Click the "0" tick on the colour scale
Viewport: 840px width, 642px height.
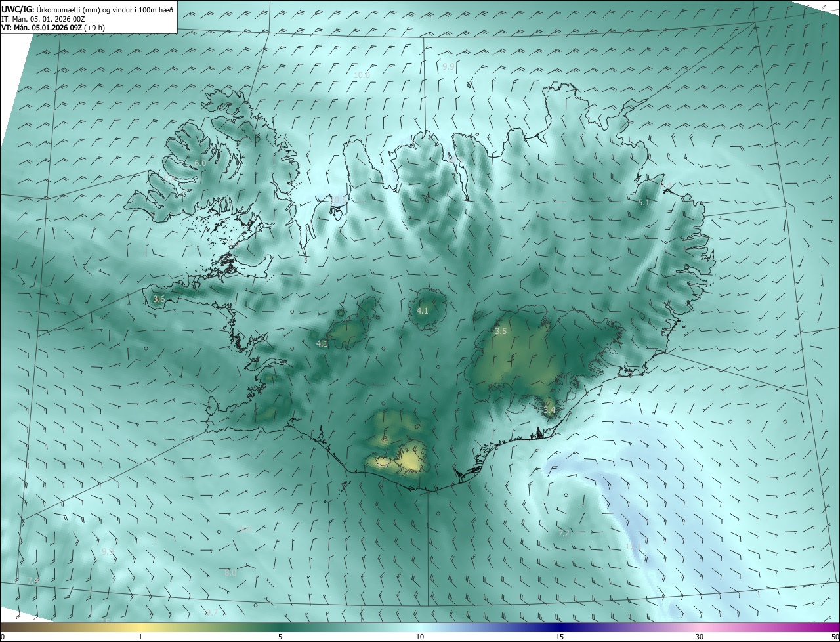tap(3, 637)
